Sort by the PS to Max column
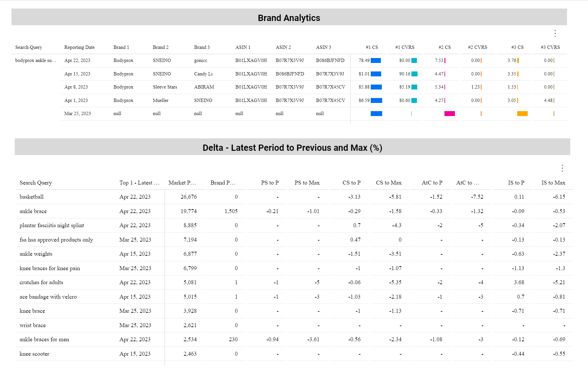 point(307,183)
